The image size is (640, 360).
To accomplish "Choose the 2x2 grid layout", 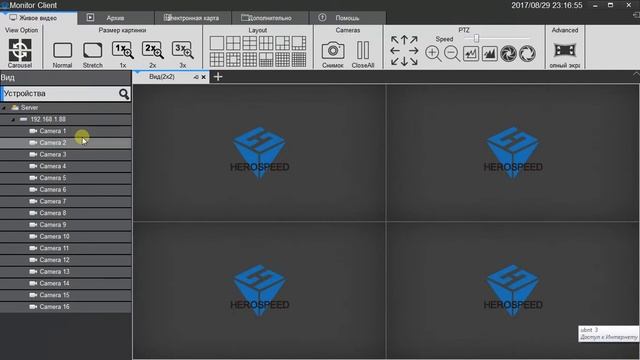I will click(x=233, y=43).
